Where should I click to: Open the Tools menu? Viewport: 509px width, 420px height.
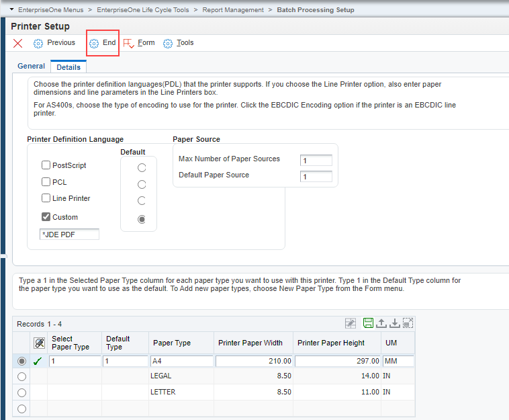(185, 42)
